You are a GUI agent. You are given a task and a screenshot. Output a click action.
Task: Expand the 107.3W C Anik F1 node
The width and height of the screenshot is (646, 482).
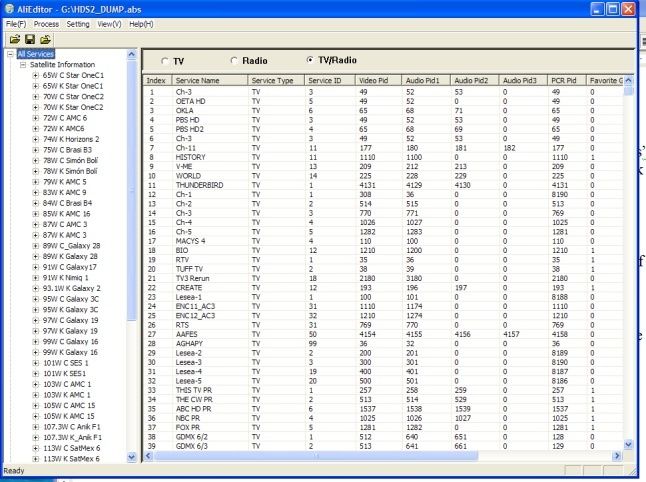pos(35,427)
